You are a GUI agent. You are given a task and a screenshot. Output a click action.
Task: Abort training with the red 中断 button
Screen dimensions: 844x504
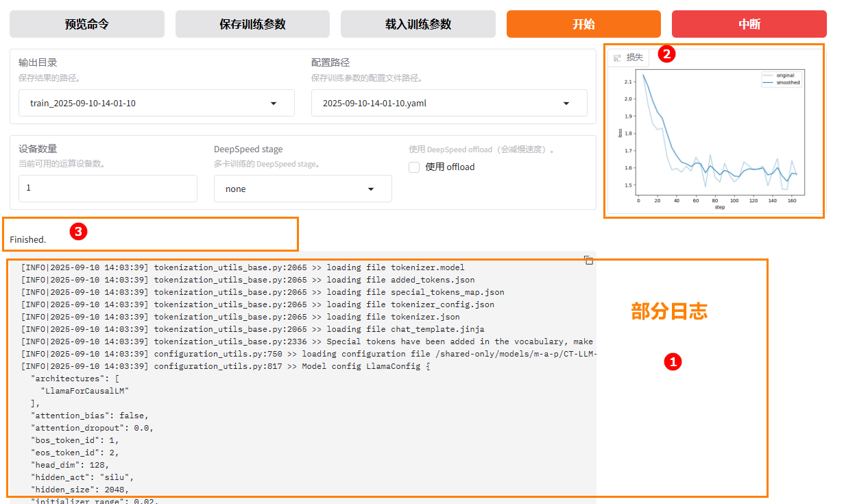749,24
